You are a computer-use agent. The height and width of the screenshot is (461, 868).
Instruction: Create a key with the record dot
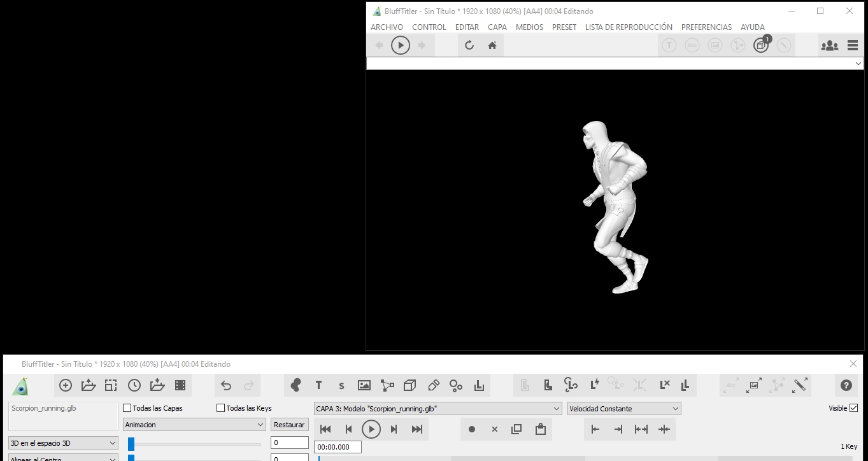pyautogui.click(x=472, y=429)
